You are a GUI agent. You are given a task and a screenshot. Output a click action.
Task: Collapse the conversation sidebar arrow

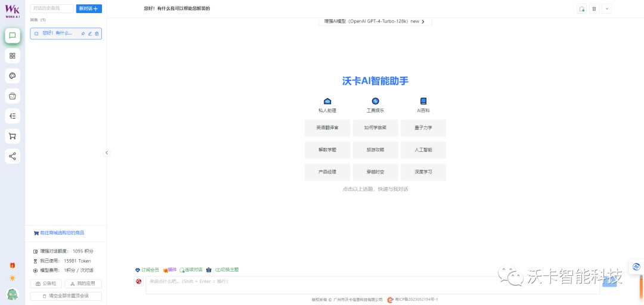107,152
